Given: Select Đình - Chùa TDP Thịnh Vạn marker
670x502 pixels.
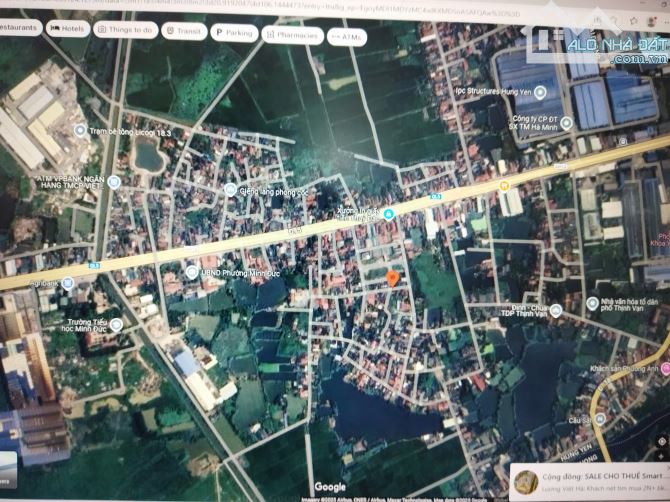Looking at the screenshot, I should point(556,311).
